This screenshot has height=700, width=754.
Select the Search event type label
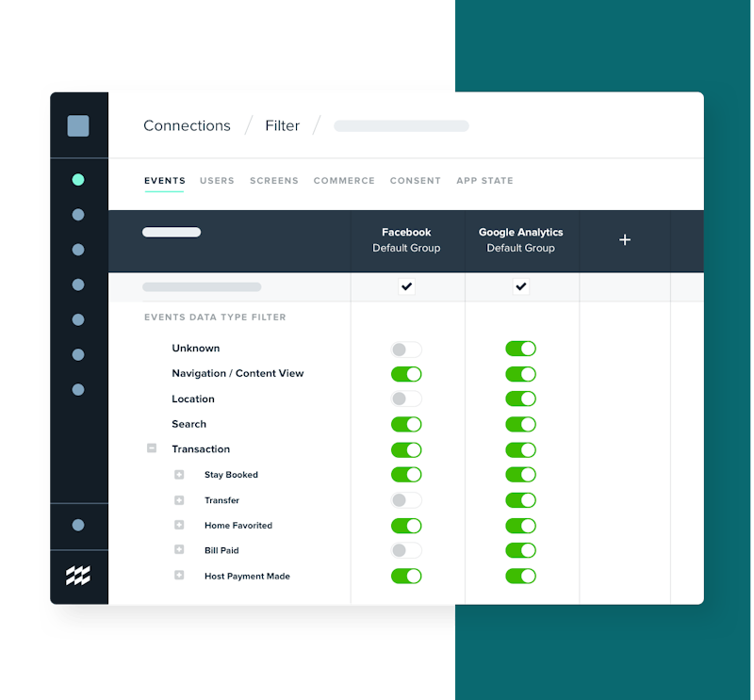189,424
